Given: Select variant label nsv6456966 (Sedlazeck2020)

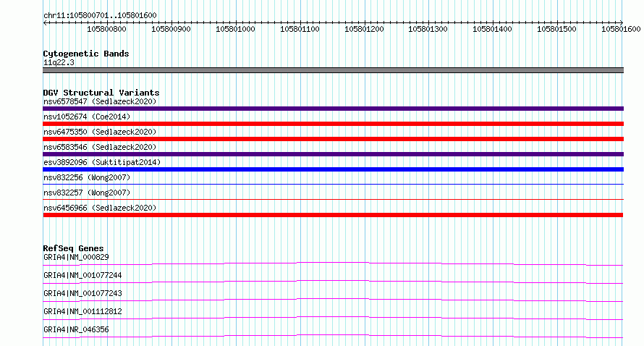Looking at the screenshot, I should (x=100, y=208).
